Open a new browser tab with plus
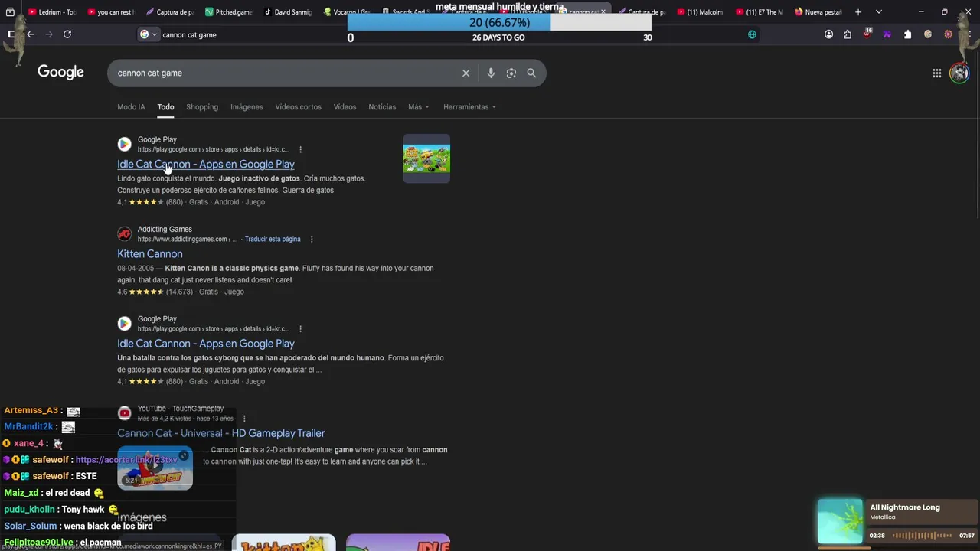980x551 pixels. pyautogui.click(x=858, y=12)
